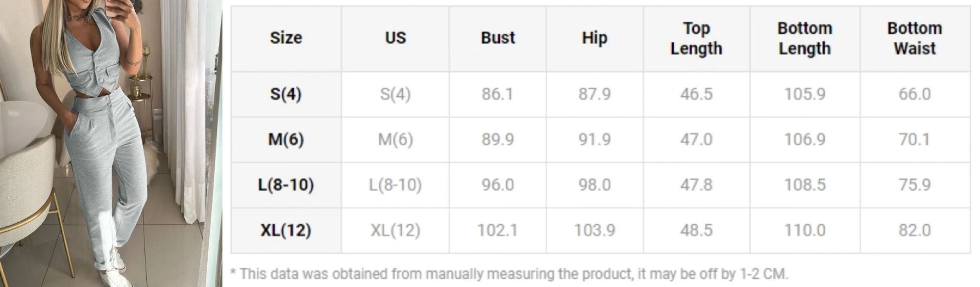Select the bold XL(12) size row label
The width and height of the screenshot is (980, 287).
[286, 230]
